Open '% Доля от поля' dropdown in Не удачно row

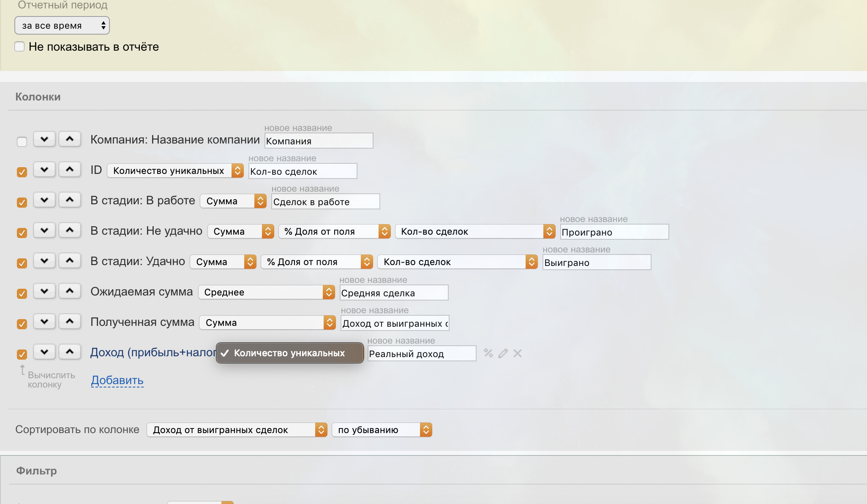pos(335,231)
